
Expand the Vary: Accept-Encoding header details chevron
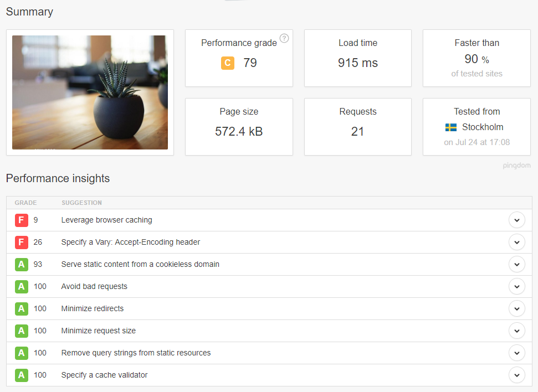[x=517, y=243]
